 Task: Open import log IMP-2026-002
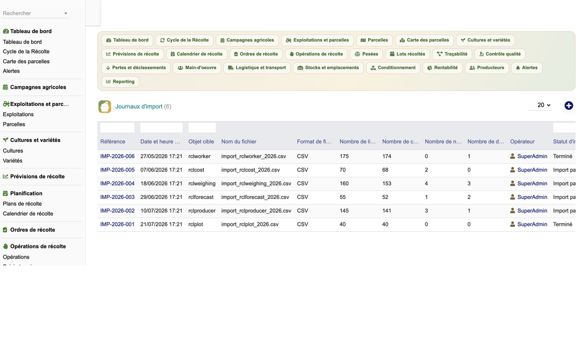click(x=118, y=211)
